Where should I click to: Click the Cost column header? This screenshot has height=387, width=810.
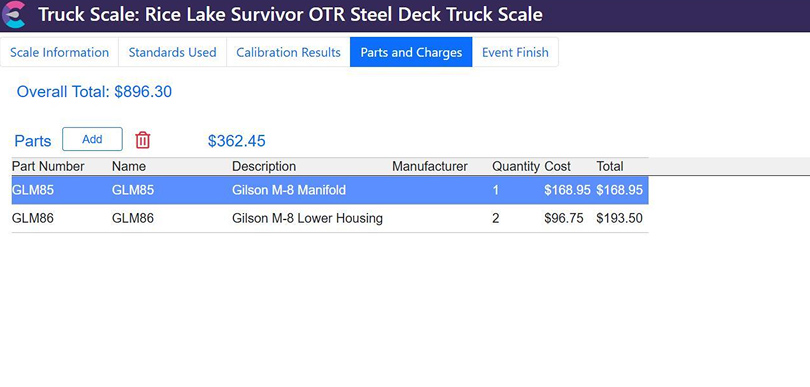click(x=558, y=166)
